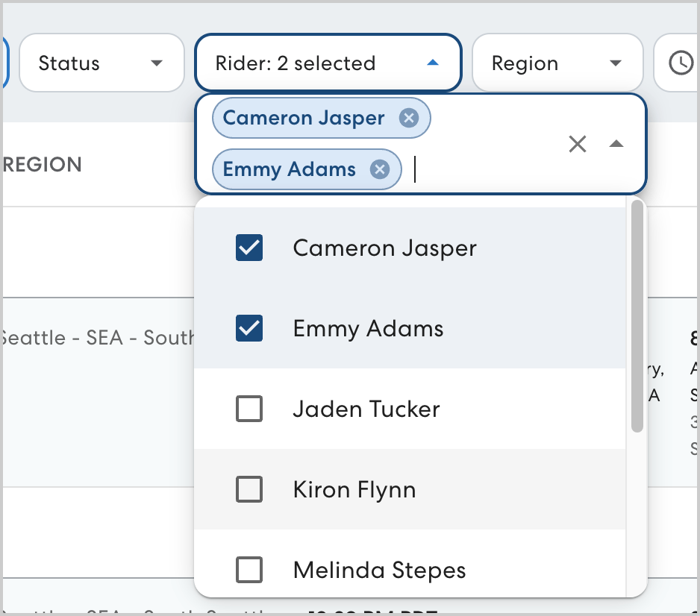Click the Cameron Jasper chip label

coord(304,118)
